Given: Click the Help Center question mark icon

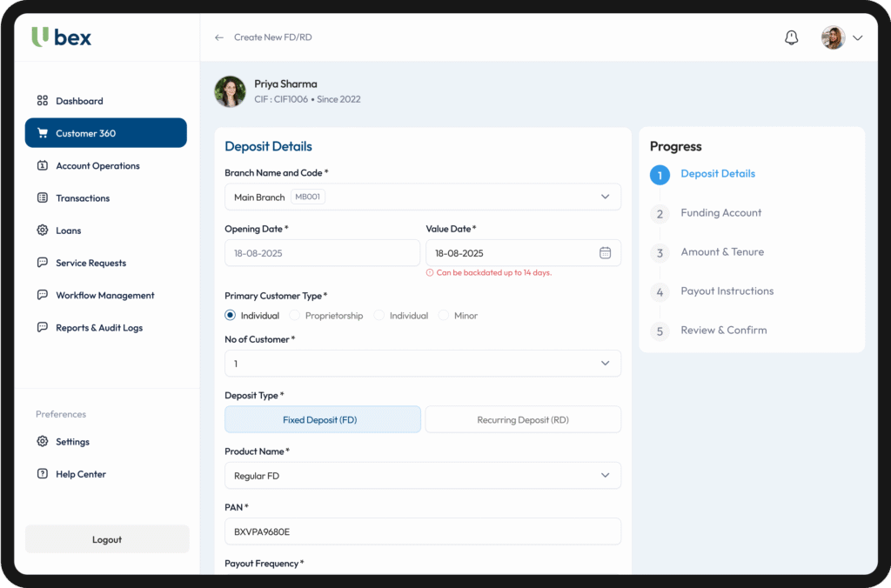Looking at the screenshot, I should [x=43, y=474].
